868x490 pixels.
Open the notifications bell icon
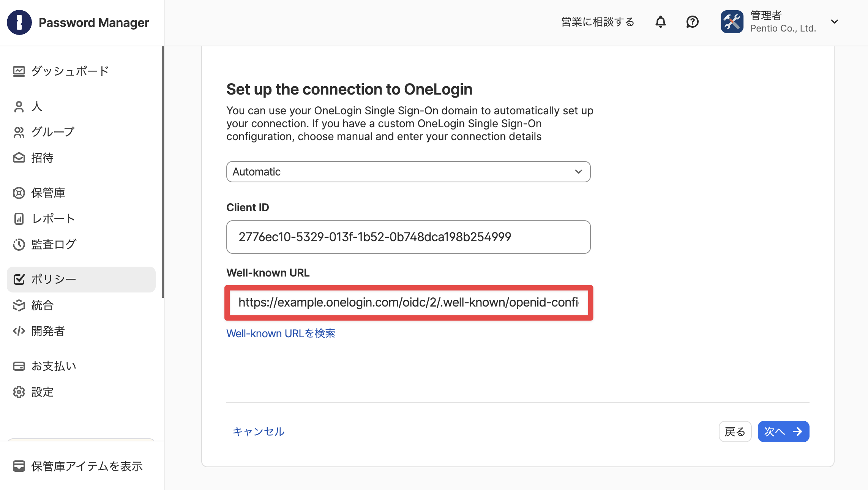(661, 22)
